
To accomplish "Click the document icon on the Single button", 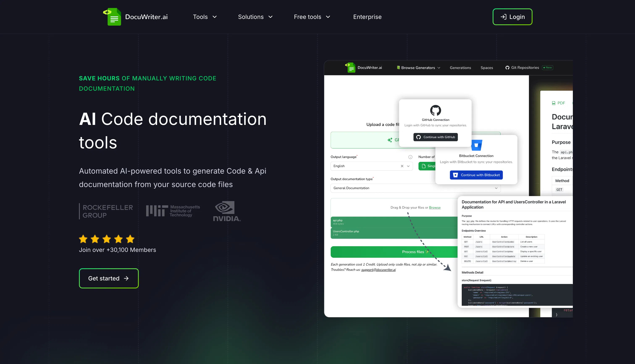I will tap(424, 166).
